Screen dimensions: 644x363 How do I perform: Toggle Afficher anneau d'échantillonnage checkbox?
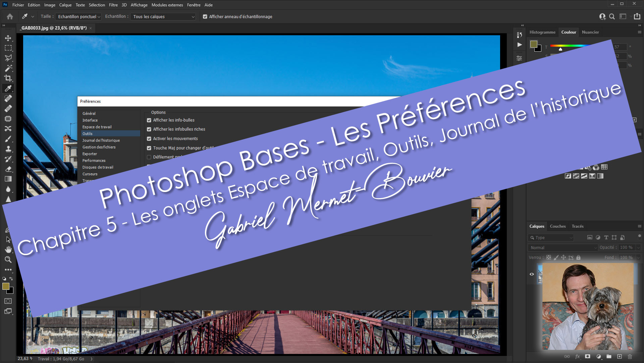(x=205, y=16)
